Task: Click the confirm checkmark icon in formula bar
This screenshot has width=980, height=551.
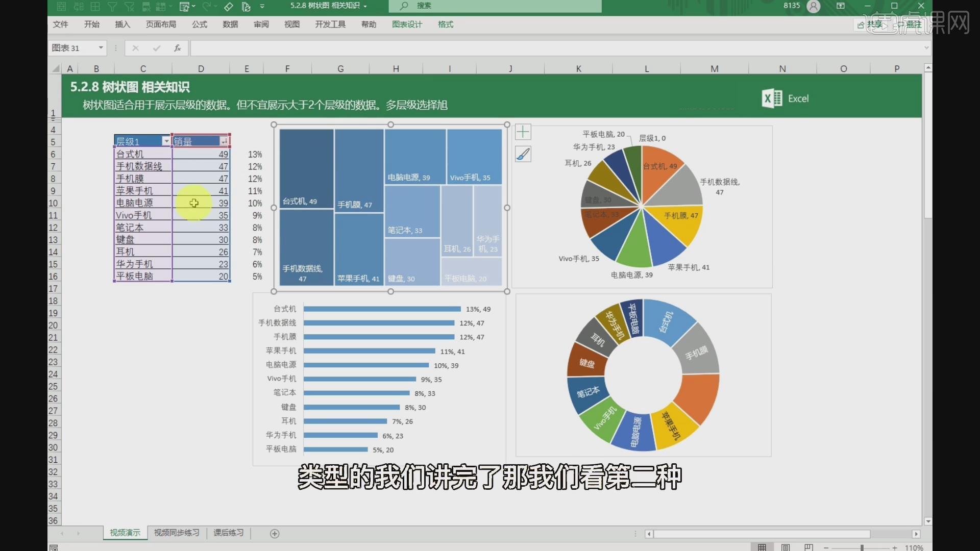Action: pyautogui.click(x=157, y=48)
